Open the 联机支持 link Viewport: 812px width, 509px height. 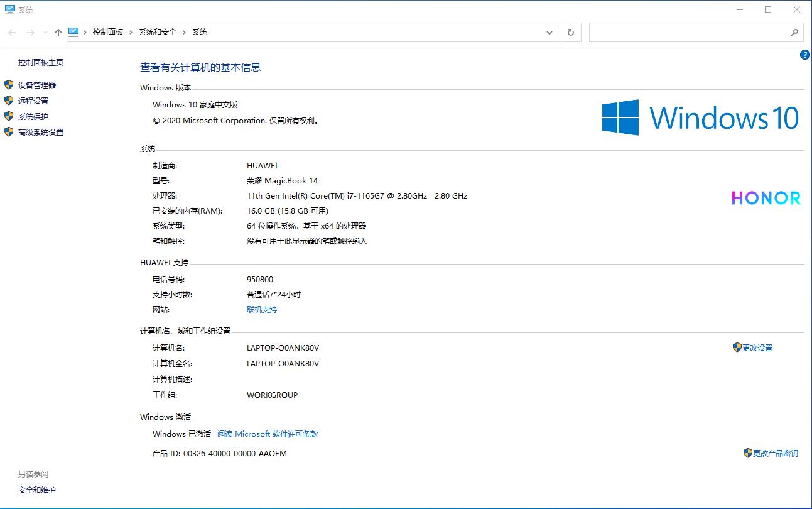point(261,309)
